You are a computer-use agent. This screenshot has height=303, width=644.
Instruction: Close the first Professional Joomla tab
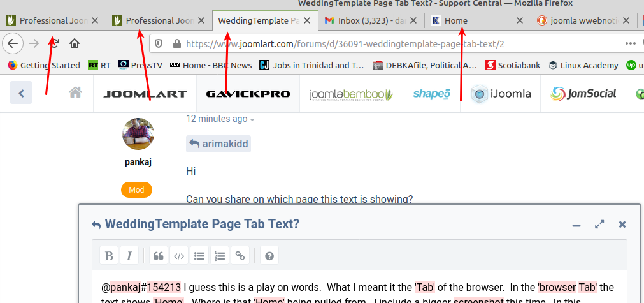coord(95,20)
